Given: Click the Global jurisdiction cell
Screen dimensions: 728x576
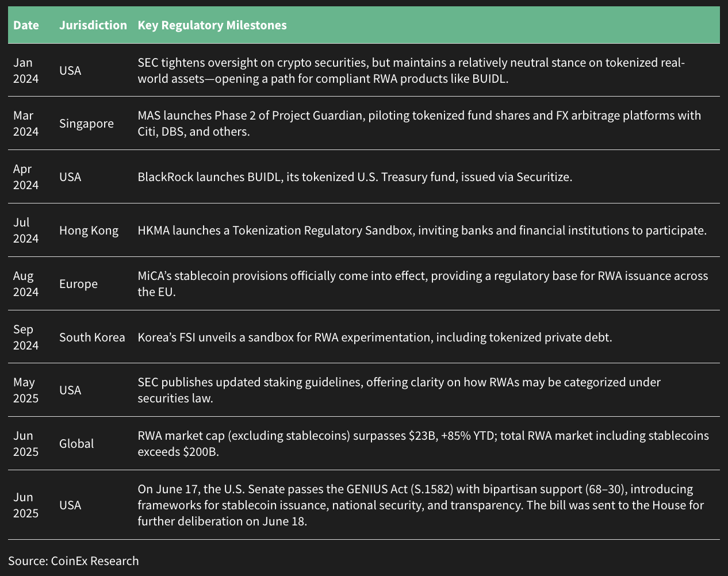Looking at the screenshot, I should tap(76, 443).
